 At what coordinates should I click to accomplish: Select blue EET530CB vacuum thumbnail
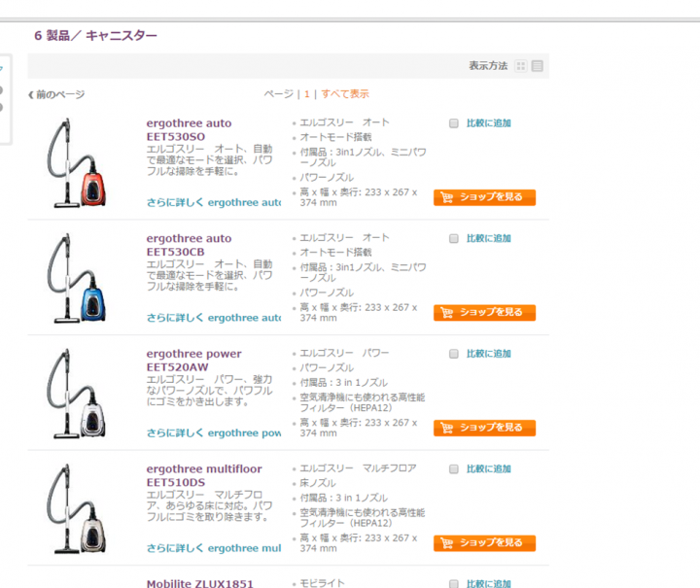click(77, 278)
